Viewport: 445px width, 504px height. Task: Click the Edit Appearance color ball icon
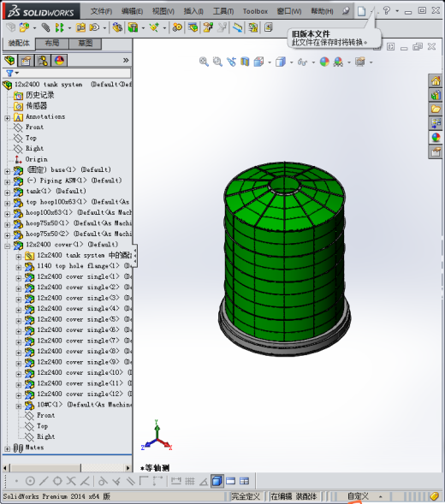click(x=324, y=62)
